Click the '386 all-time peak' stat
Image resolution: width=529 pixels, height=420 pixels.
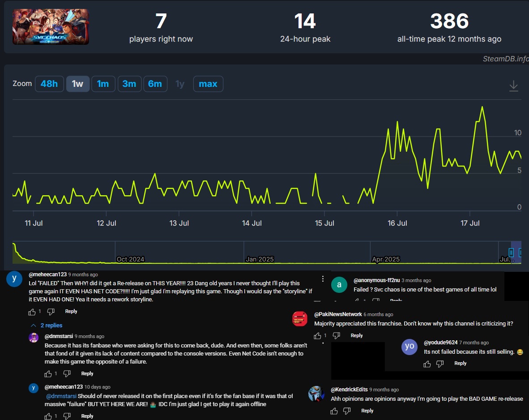pyautogui.click(x=449, y=28)
